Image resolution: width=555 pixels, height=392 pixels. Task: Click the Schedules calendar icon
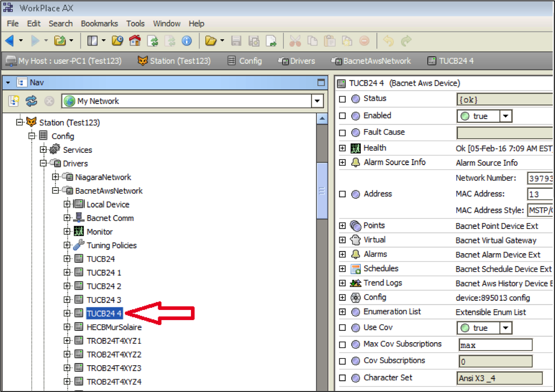pos(356,269)
